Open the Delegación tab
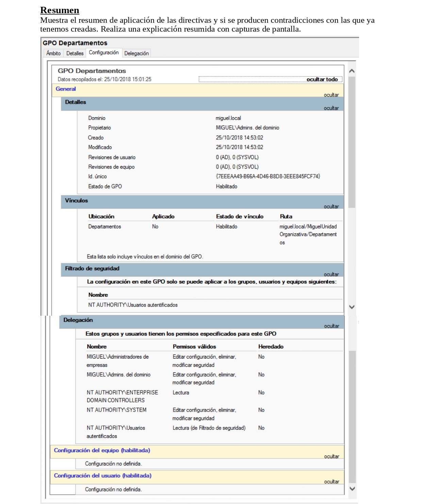The image size is (422, 504). 136,53
